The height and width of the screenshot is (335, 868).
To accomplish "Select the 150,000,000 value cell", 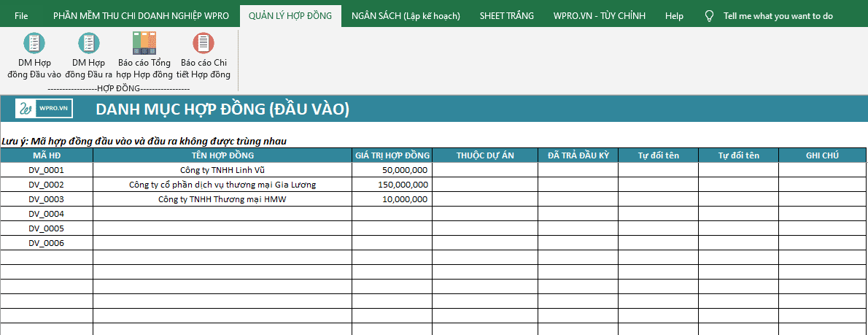I will tap(392, 185).
